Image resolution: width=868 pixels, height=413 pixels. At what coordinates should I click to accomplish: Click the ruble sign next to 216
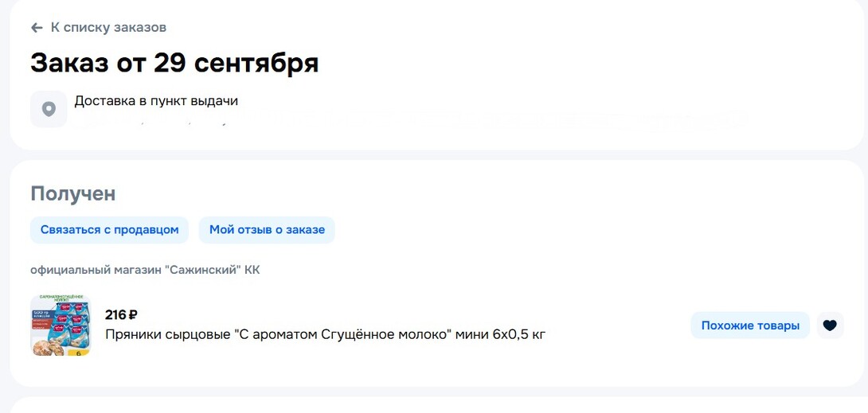pos(133,314)
